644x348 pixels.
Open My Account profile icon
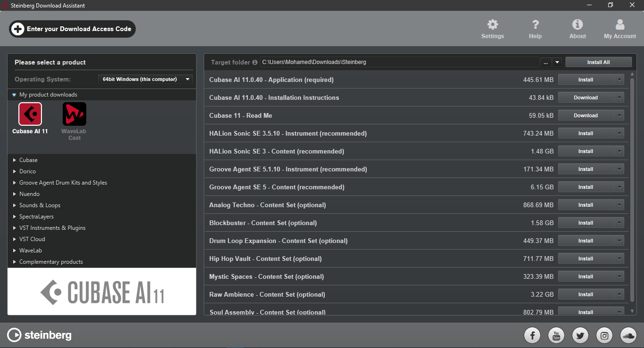point(620,24)
